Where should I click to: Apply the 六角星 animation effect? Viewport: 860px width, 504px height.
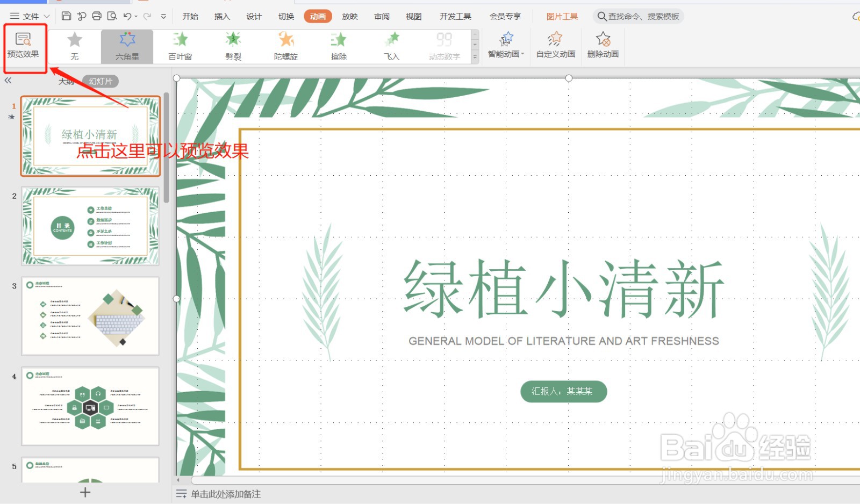click(x=127, y=46)
